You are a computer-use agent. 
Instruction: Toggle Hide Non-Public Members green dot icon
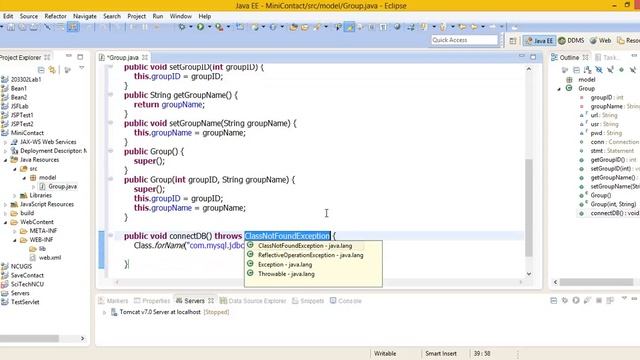[x=621, y=70]
